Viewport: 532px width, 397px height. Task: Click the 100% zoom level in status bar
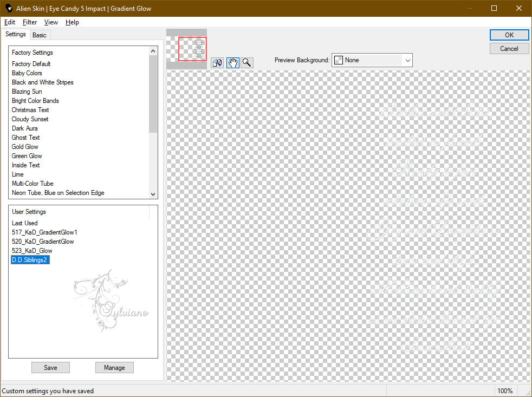(x=504, y=391)
